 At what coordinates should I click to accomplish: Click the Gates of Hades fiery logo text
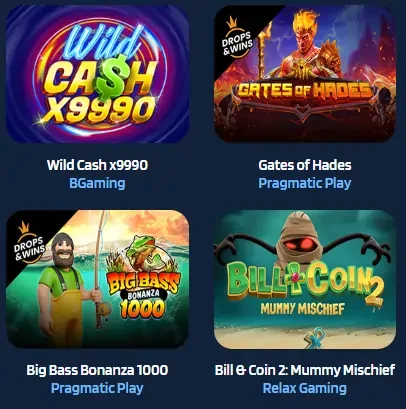point(304,91)
